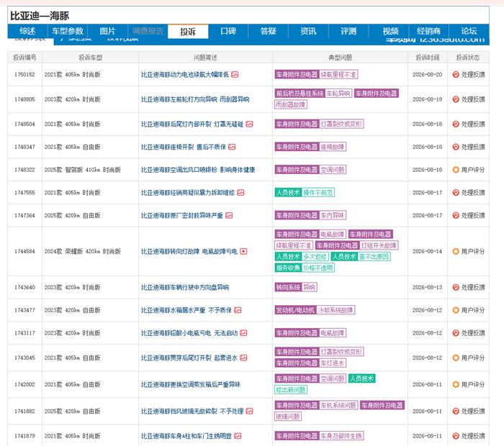Open complaint 比亚迪海豚左前轮打方向异响 雨刮器异响

coord(195,99)
